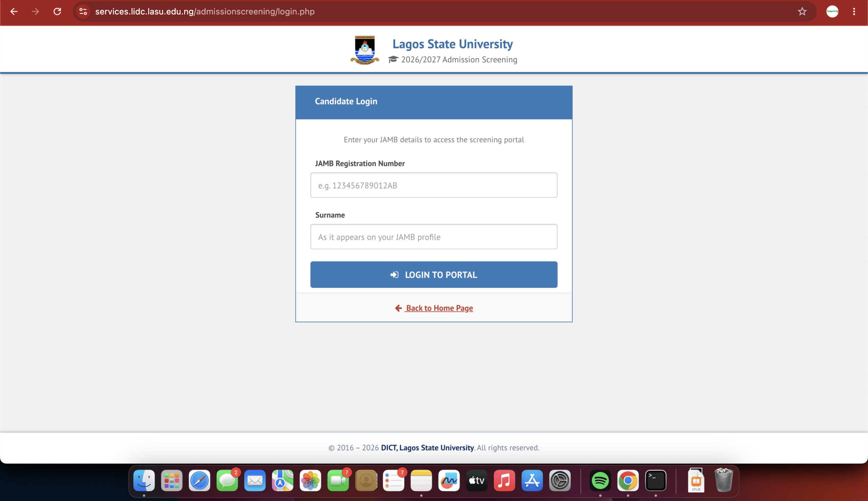Focus the JAMB Registration Number field
The height and width of the screenshot is (501, 868).
[x=434, y=185]
